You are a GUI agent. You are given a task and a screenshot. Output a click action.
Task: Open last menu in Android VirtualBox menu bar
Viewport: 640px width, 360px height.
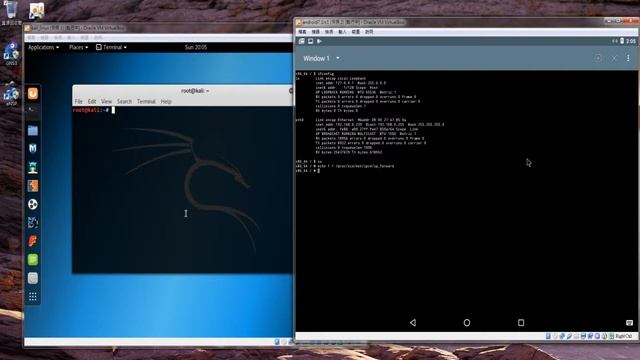369,31
